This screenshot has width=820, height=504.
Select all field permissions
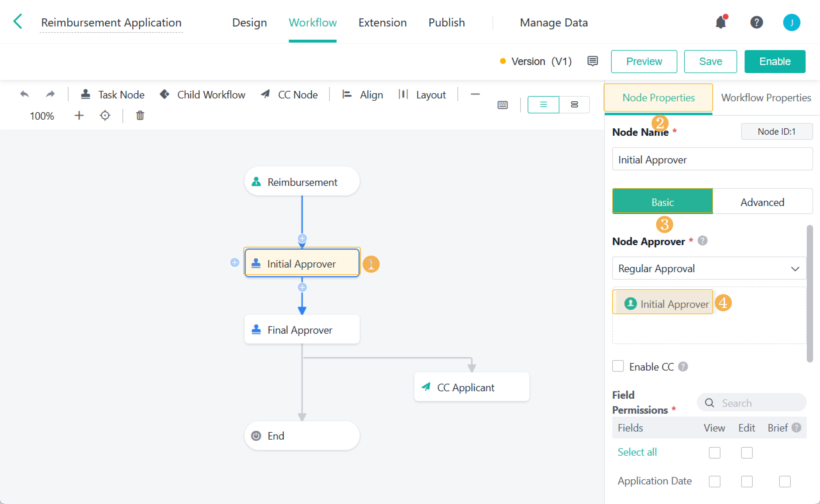[x=637, y=452]
